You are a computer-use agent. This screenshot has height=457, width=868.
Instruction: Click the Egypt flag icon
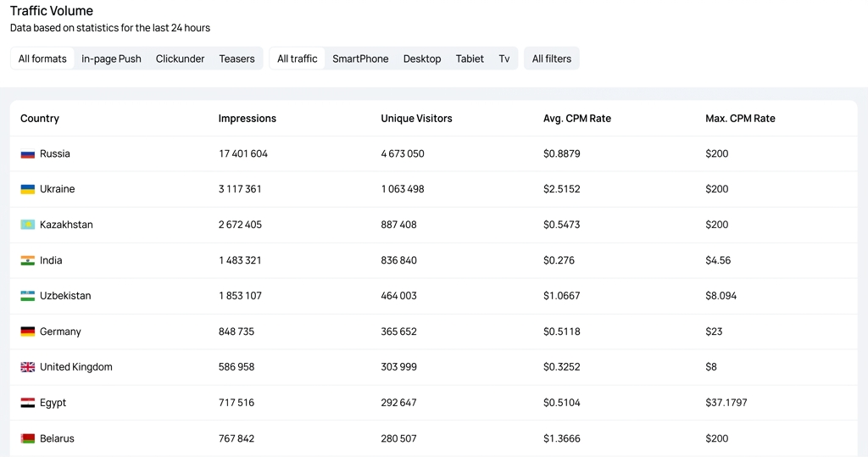pyautogui.click(x=28, y=403)
